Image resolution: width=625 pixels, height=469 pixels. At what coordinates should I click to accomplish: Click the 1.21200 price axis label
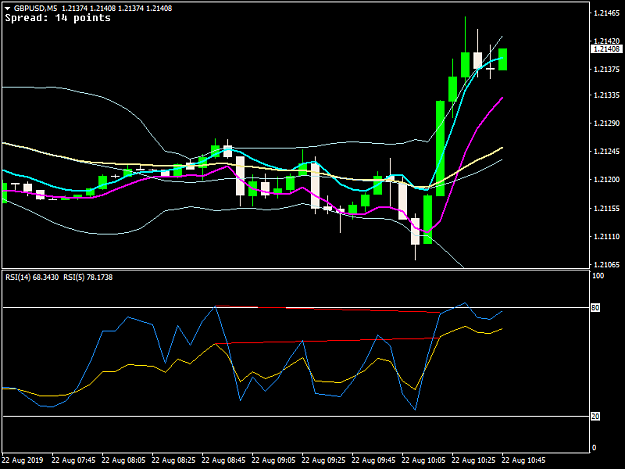click(x=607, y=180)
